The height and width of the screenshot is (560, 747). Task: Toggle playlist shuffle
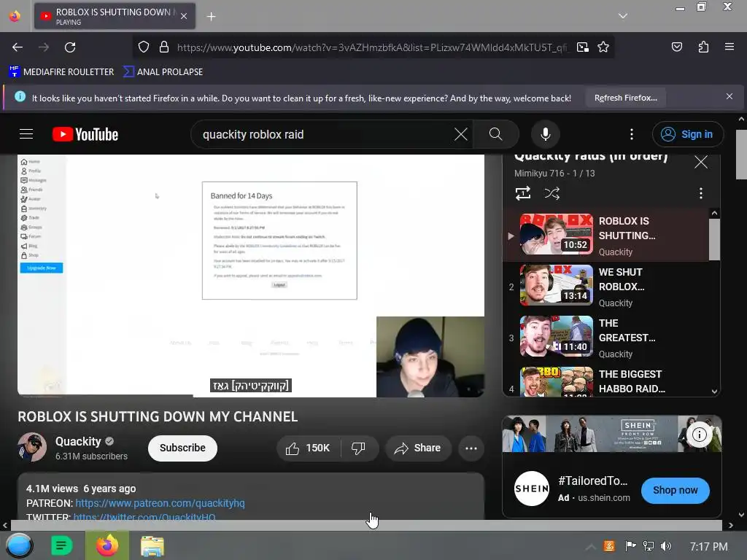(x=551, y=193)
